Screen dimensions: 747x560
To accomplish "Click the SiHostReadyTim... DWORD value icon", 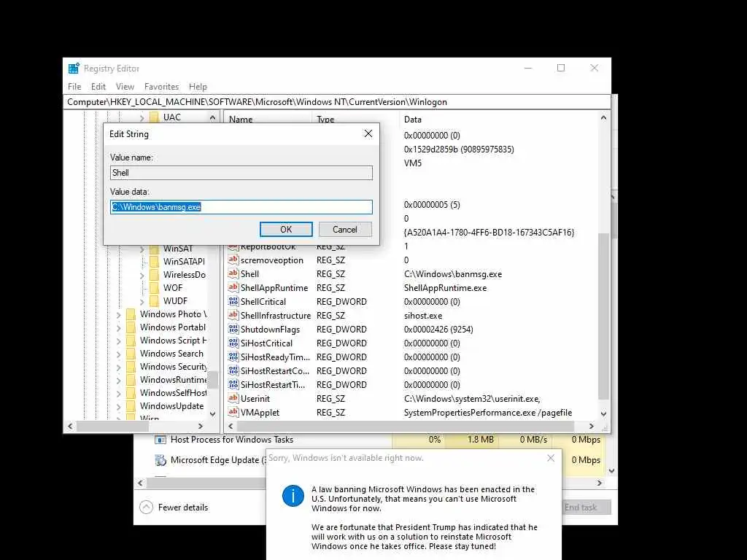I will [x=233, y=357].
